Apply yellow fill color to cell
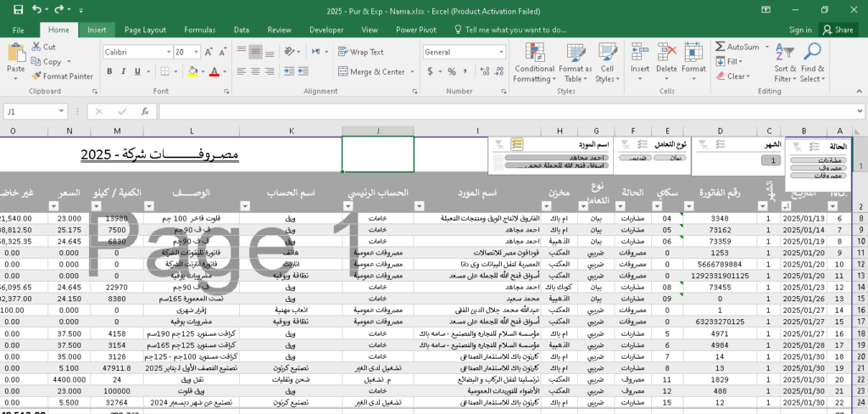 pyautogui.click(x=192, y=71)
